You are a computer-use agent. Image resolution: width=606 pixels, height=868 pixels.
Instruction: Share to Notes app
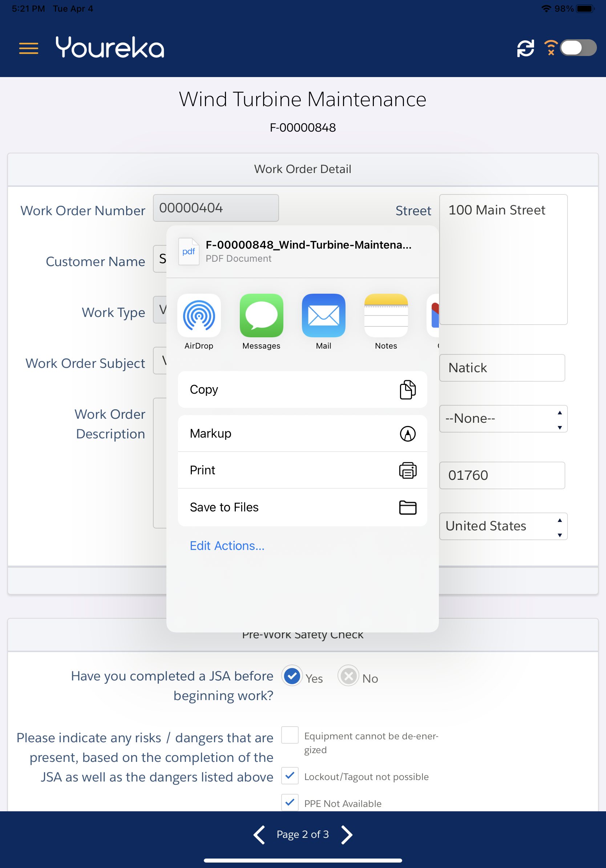click(386, 322)
